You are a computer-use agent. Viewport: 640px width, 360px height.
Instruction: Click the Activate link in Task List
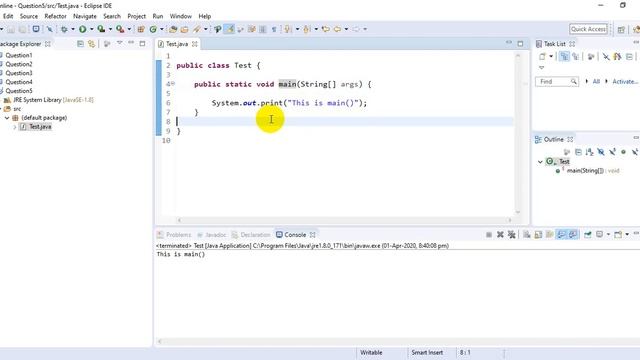click(624, 82)
